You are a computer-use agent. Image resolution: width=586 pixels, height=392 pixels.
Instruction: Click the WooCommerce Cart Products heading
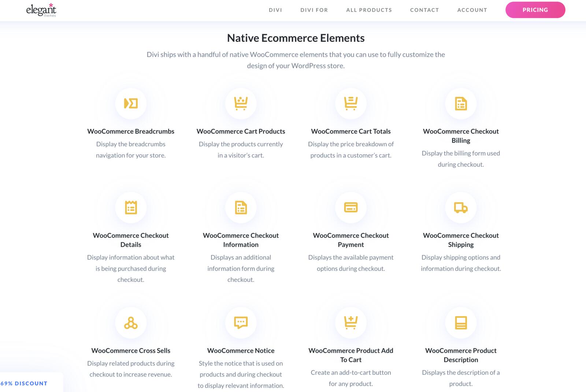(x=241, y=131)
